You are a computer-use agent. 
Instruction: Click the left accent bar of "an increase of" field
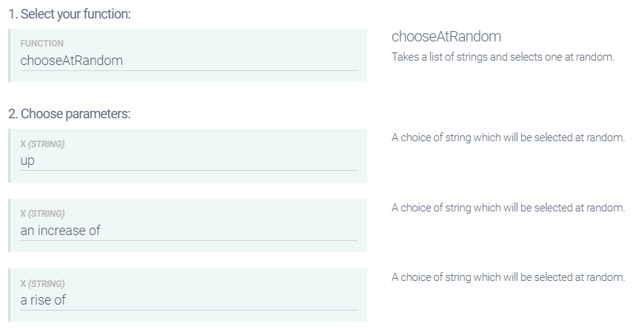point(10,225)
